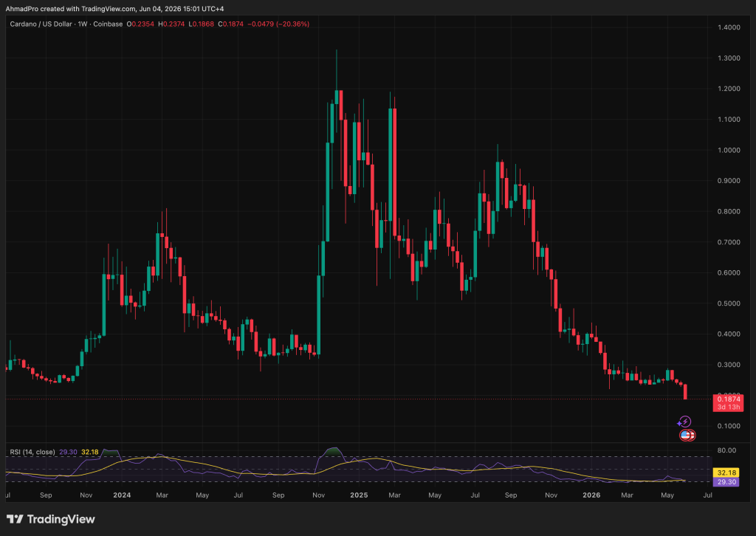This screenshot has width=756, height=536.
Task: Click the 2024 year label on the time axis
Action: pyautogui.click(x=122, y=495)
